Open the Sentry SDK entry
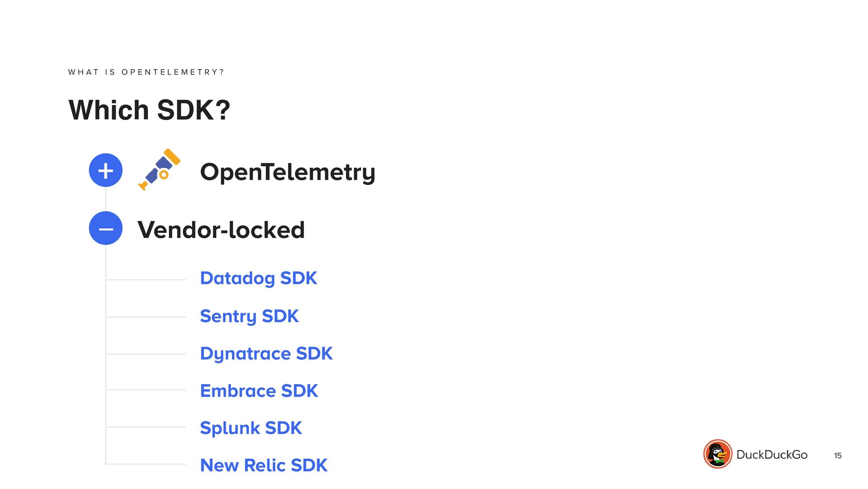 click(249, 316)
